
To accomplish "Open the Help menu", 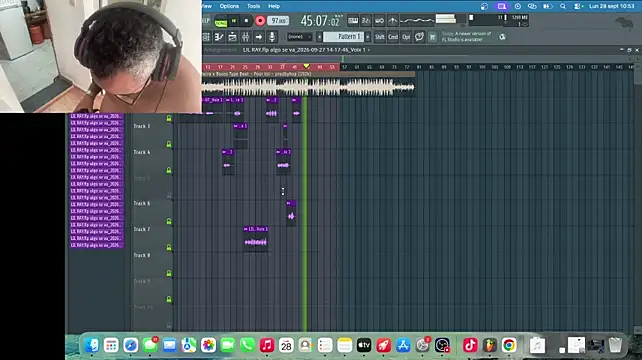I will pos(274,6).
